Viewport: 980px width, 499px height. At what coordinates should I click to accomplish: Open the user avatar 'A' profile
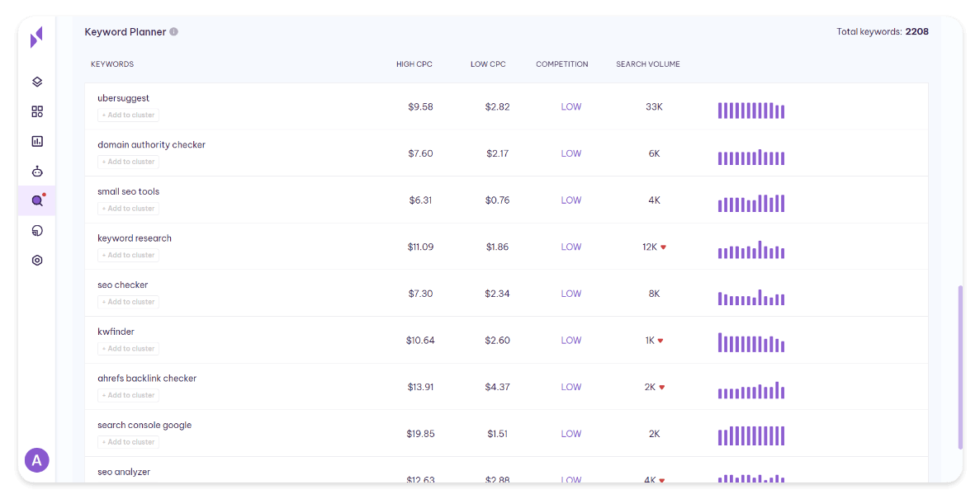37,460
